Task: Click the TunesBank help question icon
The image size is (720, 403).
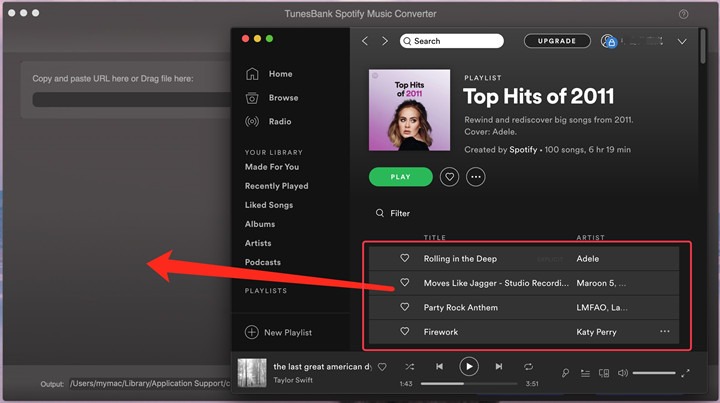Action: click(x=684, y=14)
